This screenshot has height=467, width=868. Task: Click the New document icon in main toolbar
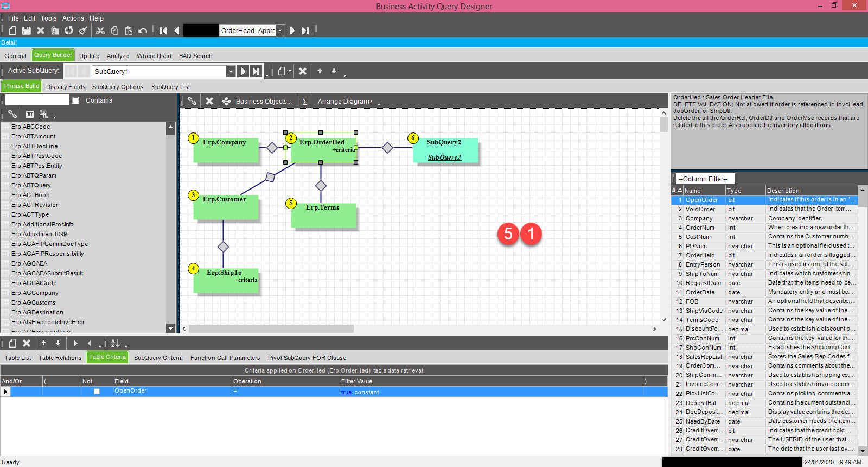12,30
